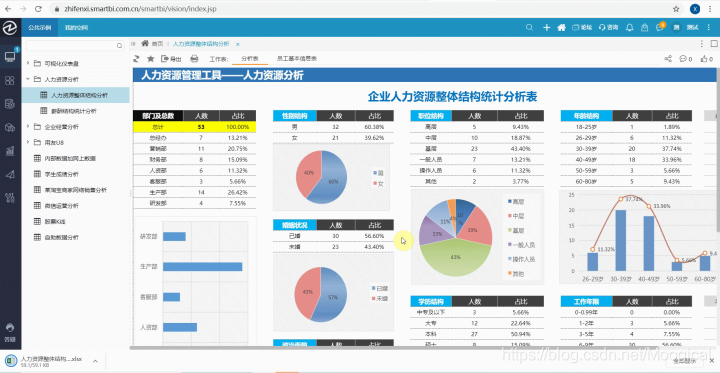
Task: Expand the 可视化仪表盘 folder arrow
Action: 28,63
